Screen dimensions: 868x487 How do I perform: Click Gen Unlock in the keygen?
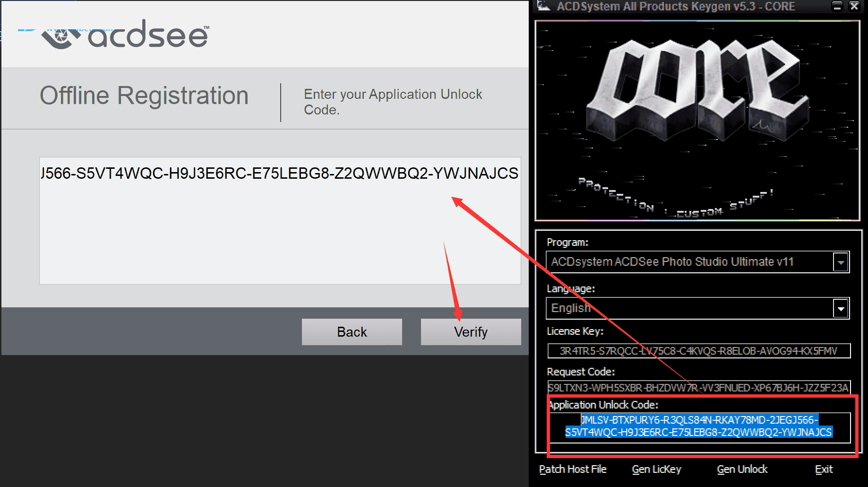[742, 469]
